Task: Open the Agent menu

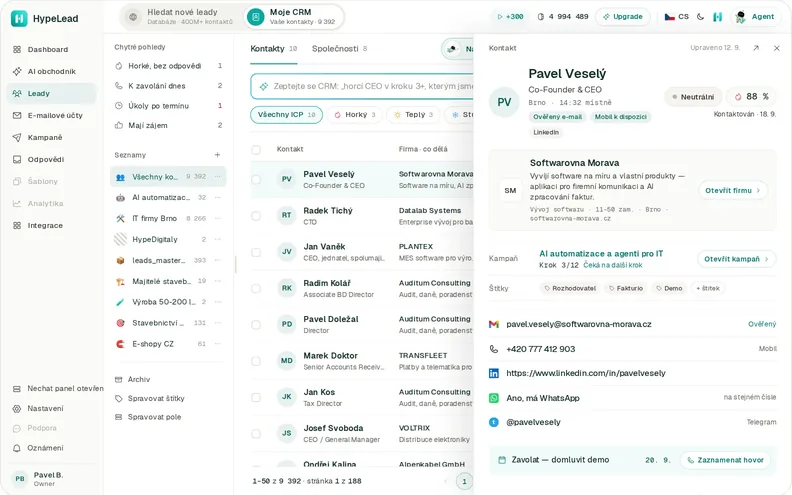Action: (756, 17)
